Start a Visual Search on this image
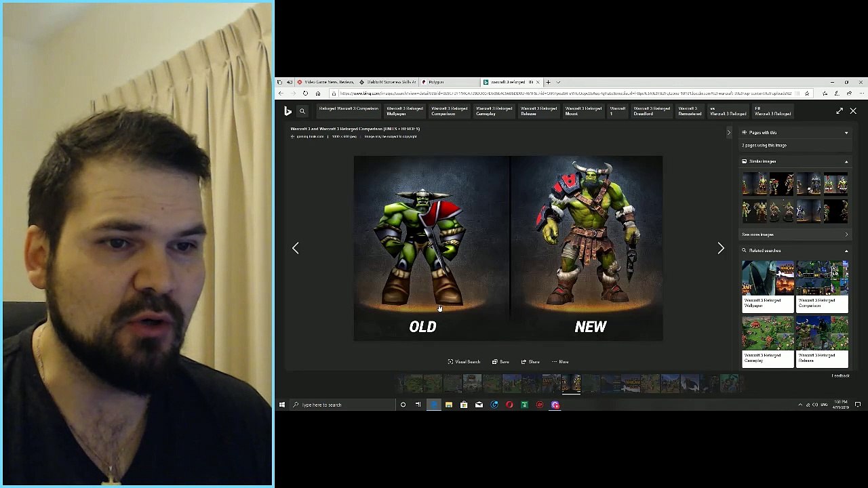The height and width of the screenshot is (488, 868). [x=464, y=362]
